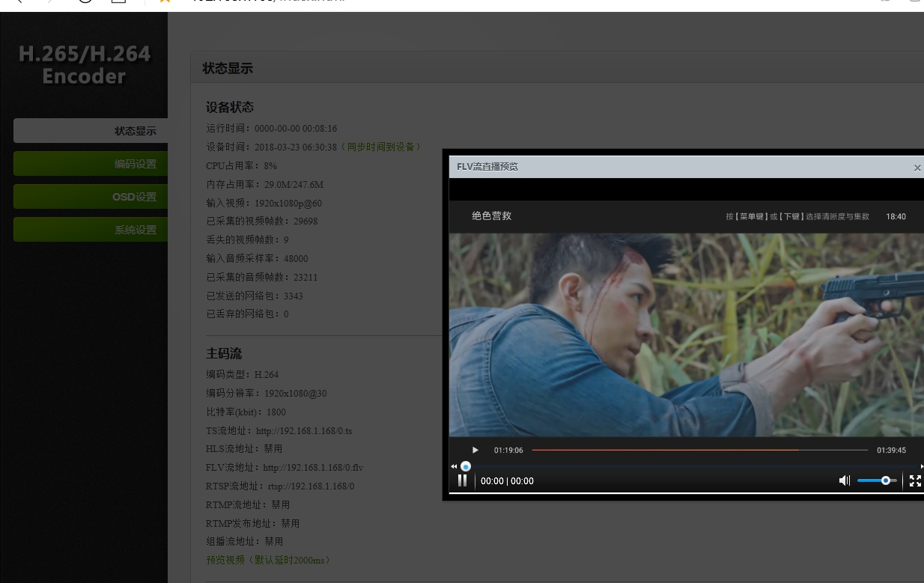Click the 主码流 section heading

point(224,353)
